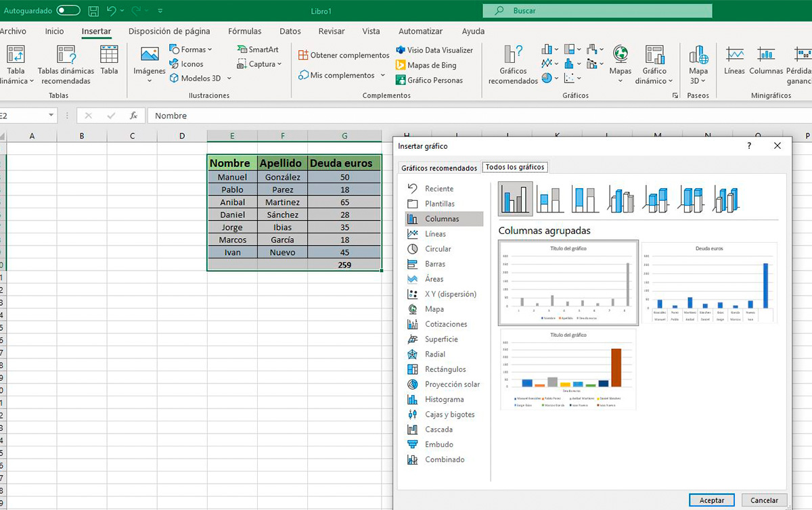The image size is (812, 510).
Task: Choose the Radial chart type
Action: click(x=444, y=354)
